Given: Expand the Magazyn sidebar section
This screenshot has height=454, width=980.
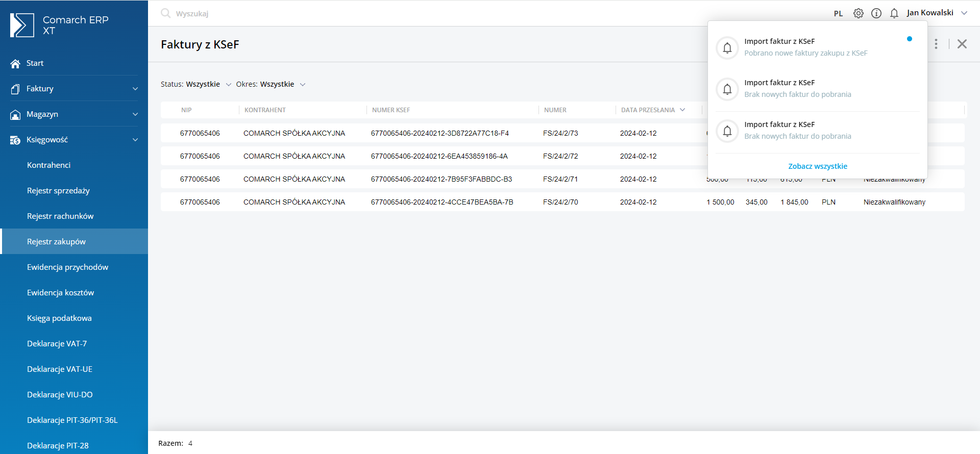Looking at the screenshot, I should (x=135, y=114).
